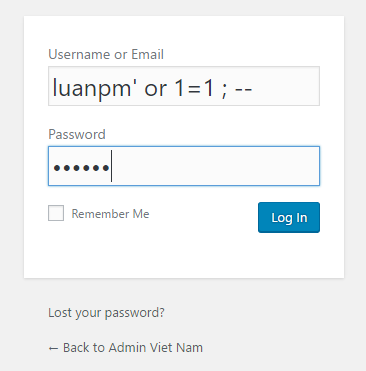Screen dimensions: 366x371
Task: Click the Username or Email label
Action: pyautogui.click(x=106, y=54)
